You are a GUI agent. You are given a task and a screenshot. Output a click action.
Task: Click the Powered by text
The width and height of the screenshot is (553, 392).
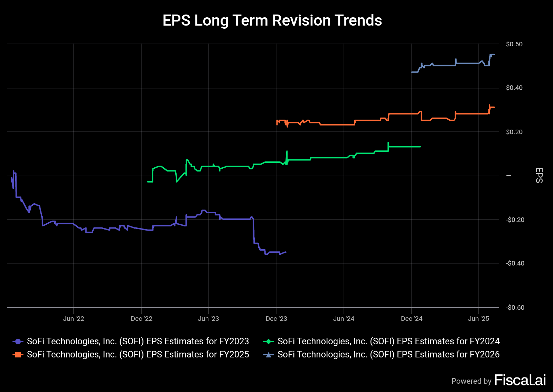[x=471, y=381]
